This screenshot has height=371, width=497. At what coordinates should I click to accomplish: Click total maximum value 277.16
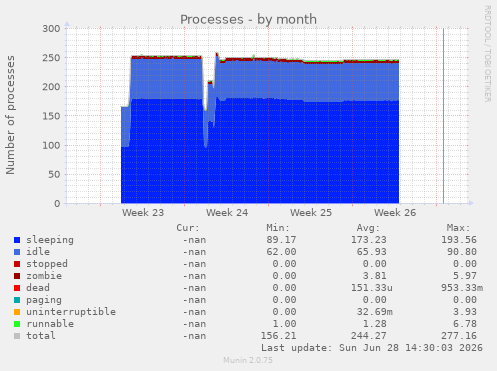[459, 336]
